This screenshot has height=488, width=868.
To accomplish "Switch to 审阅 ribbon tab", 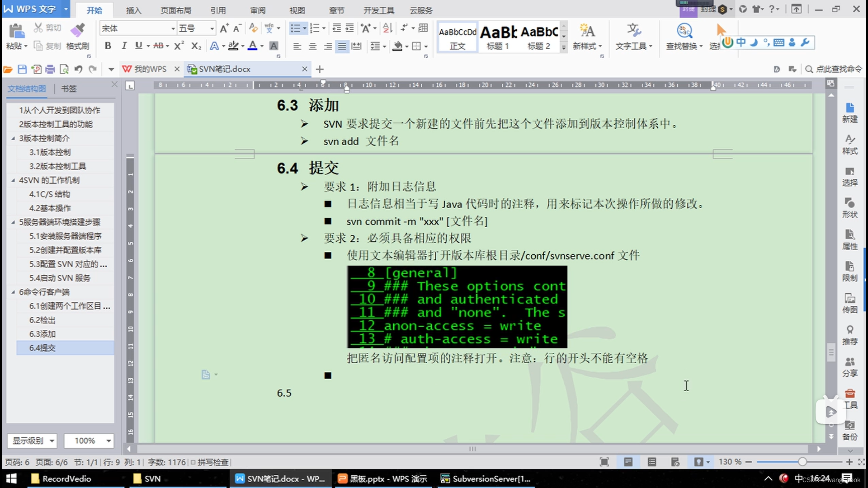I will [x=258, y=10].
